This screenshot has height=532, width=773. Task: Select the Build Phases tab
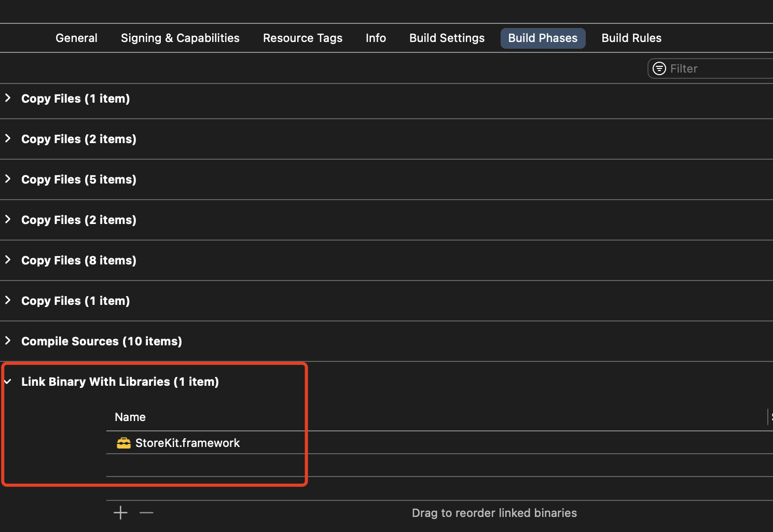pos(543,38)
